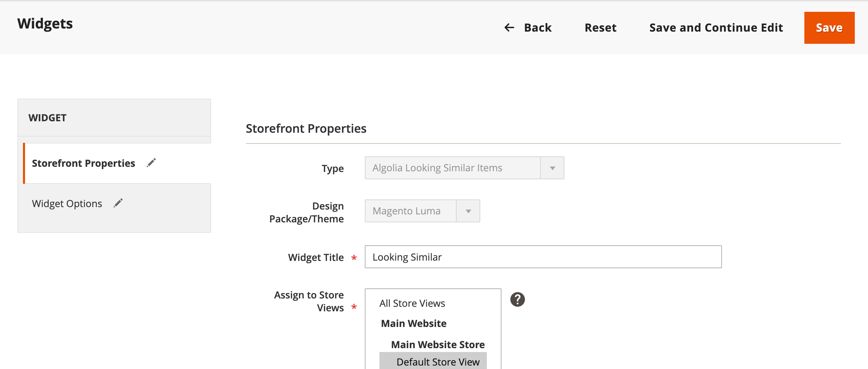The height and width of the screenshot is (369, 868).
Task: Edit Storefront Properties using its pencil icon
Action: 151,163
